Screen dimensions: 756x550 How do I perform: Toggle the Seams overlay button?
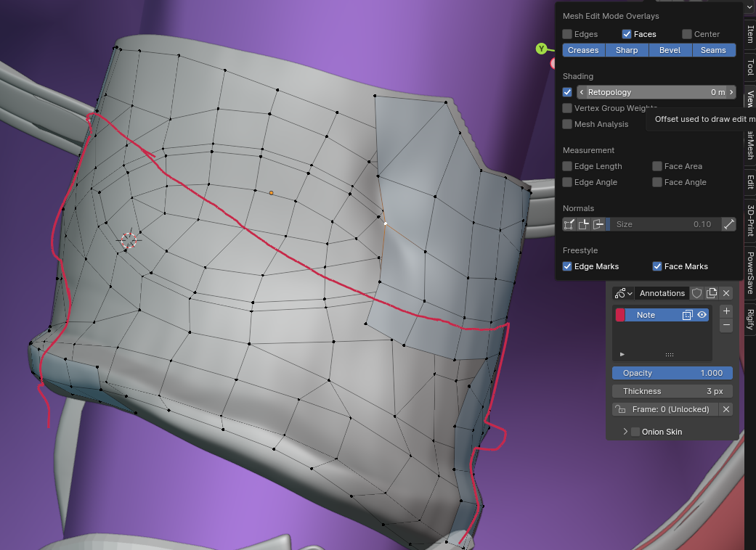click(x=713, y=50)
